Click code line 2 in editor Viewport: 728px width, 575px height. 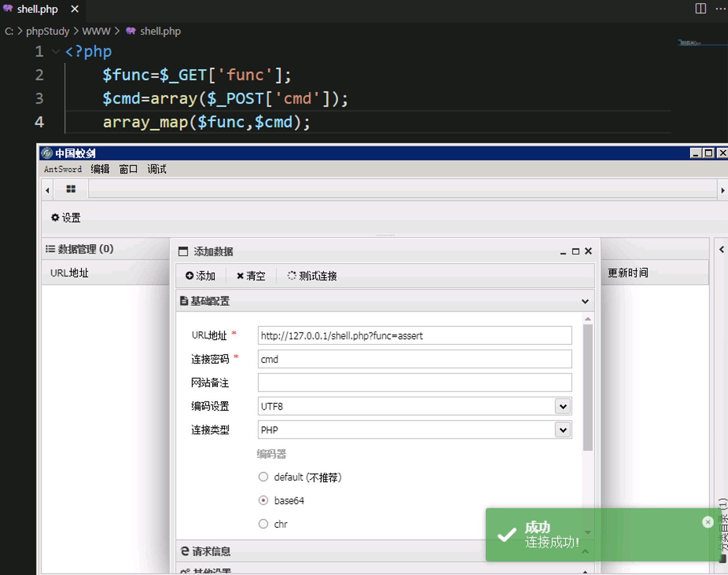tap(197, 75)
